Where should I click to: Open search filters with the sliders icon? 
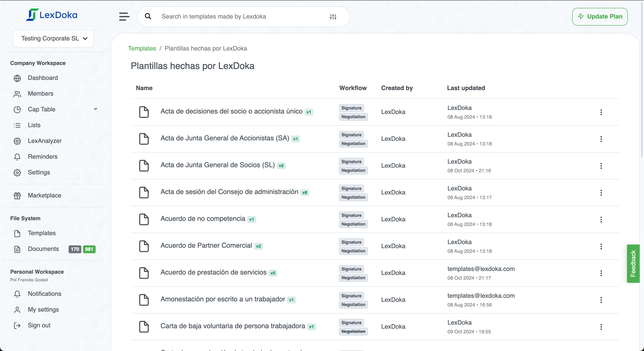tap(333, 16)
